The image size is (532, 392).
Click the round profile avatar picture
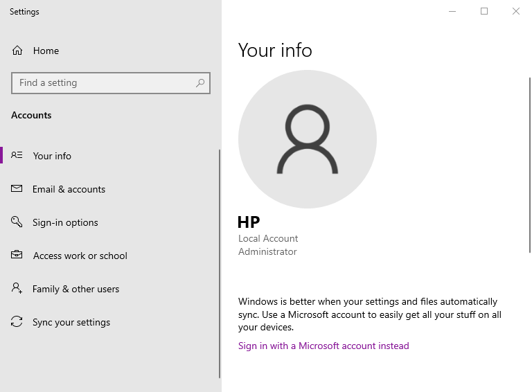308,139
